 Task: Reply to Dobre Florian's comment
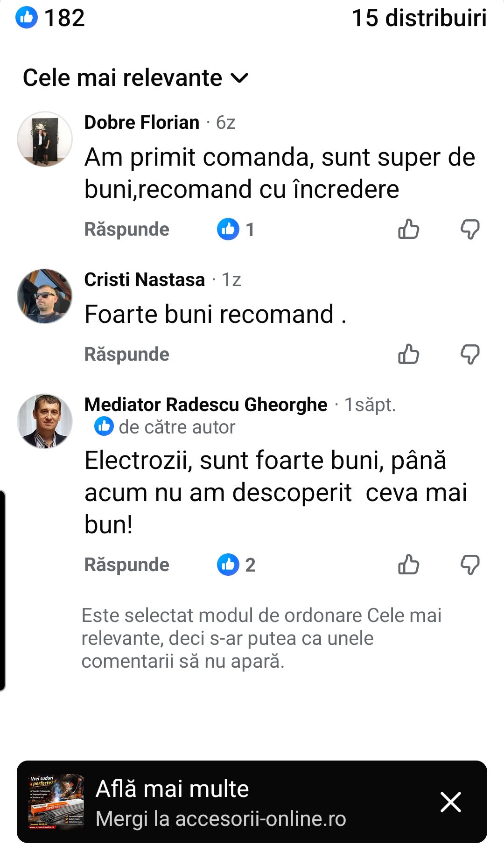[126, 230]
